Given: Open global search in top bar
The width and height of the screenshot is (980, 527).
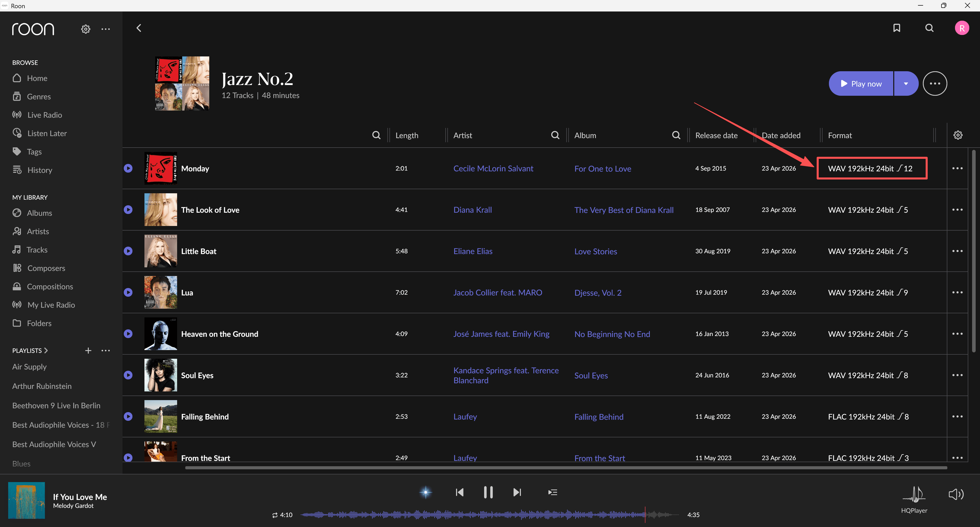Looking at the screenshot, I should [929, 28].
